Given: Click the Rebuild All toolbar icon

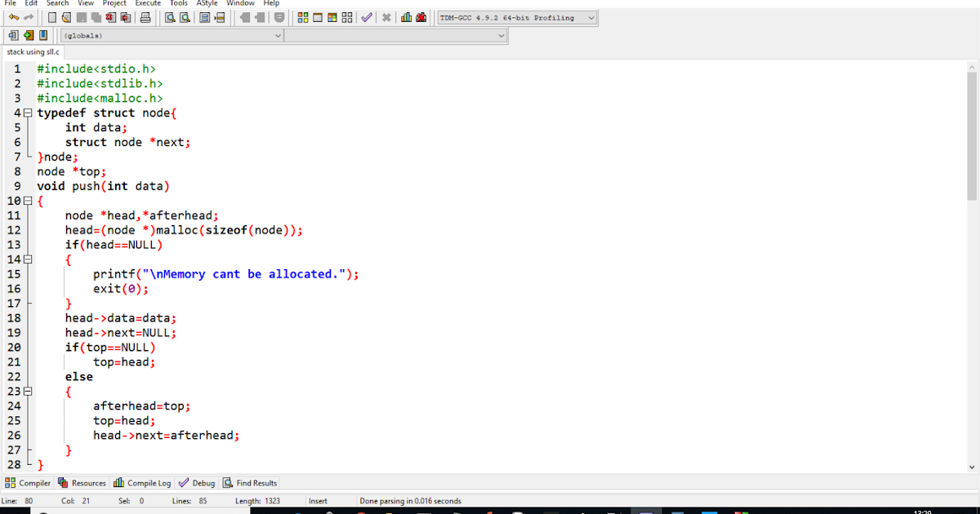Looking at the screenshot, I should [347, 17].
